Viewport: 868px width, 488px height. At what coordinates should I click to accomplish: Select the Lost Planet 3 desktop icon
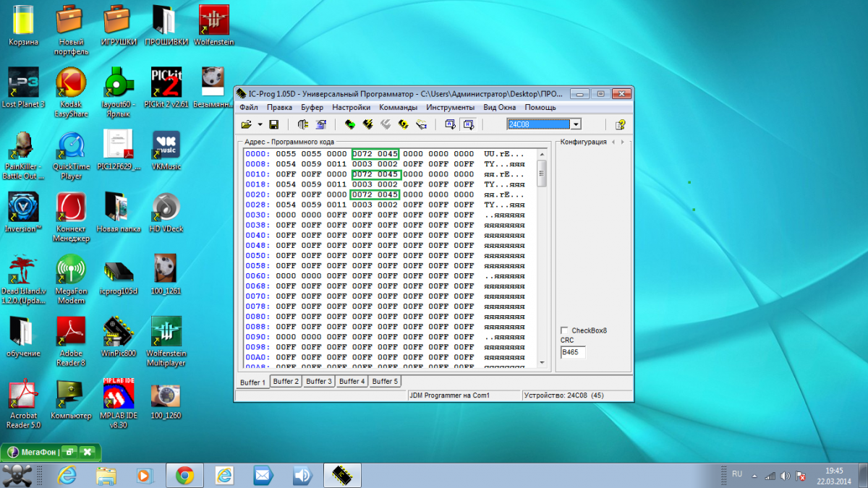(24, 88)
